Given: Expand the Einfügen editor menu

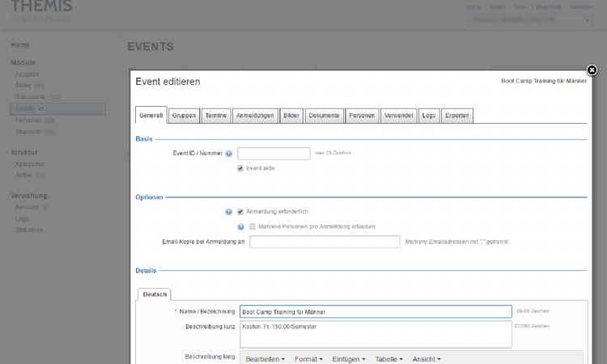Looking at the screenshot, I should click(x=350, y=358).
